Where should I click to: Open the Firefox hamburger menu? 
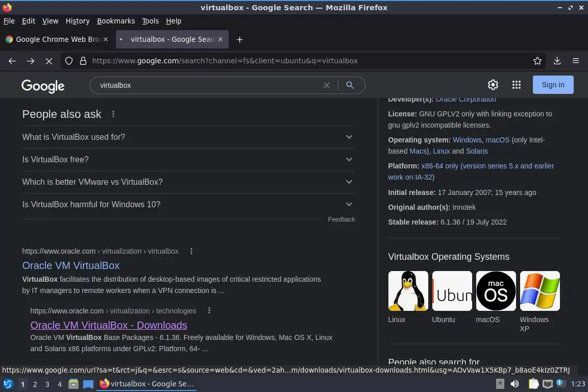tap(576, 61)
